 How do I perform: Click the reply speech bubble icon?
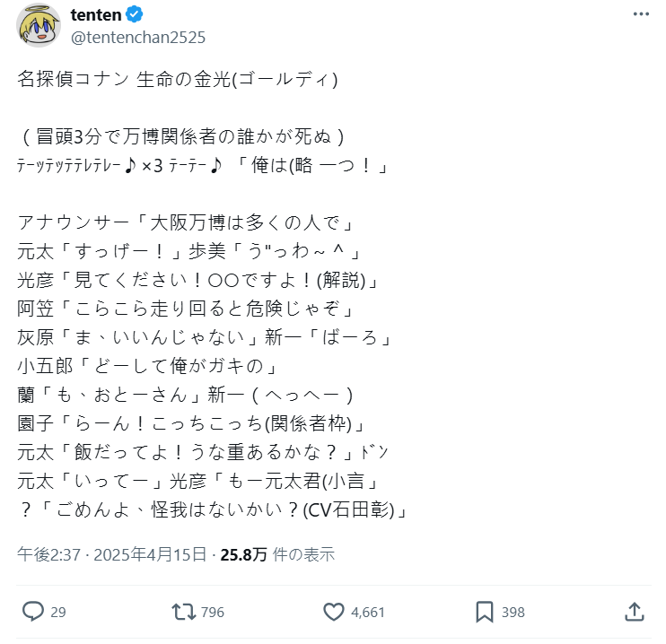coord(33,612)
